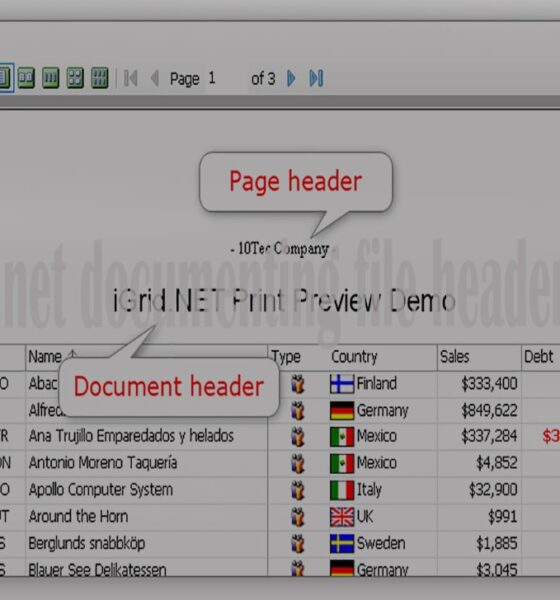Go to the next page

(x=291, y=78)
